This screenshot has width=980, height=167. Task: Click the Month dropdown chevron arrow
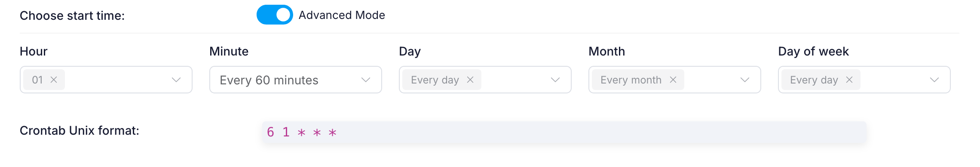pyautogui.click(x=745, y=80)
